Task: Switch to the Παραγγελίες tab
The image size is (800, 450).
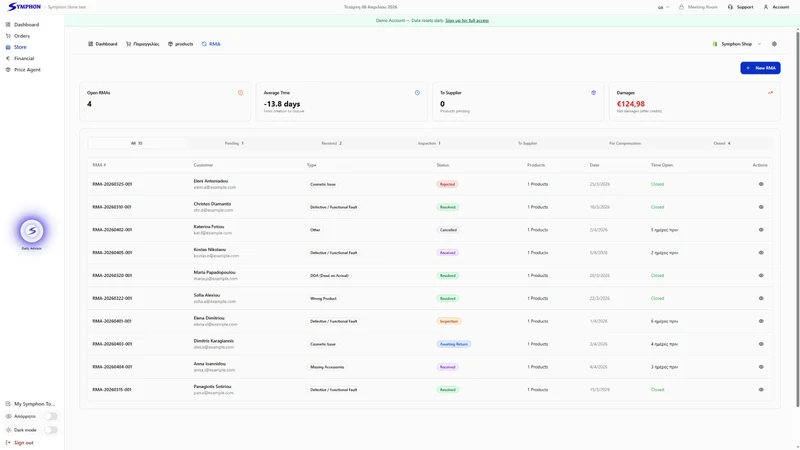Action: coord(143,44)
